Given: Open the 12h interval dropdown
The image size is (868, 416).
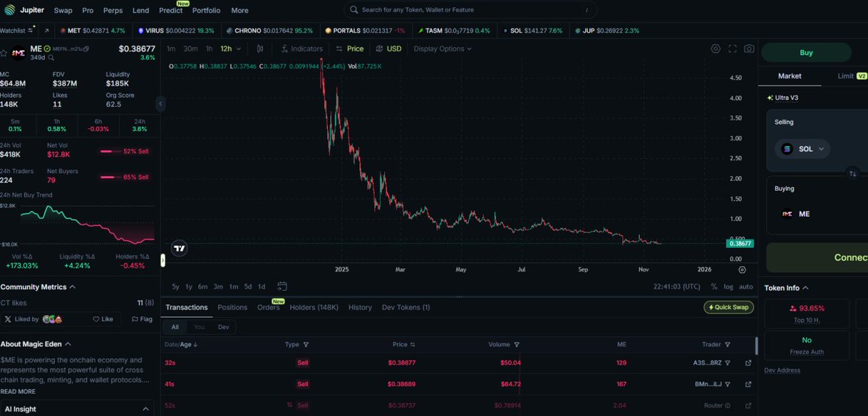Looking at the screenshot, I should (230, 49).
